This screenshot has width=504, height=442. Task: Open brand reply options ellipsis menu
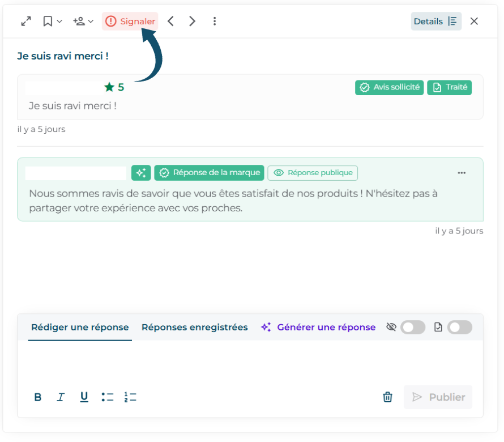point(462,173)
